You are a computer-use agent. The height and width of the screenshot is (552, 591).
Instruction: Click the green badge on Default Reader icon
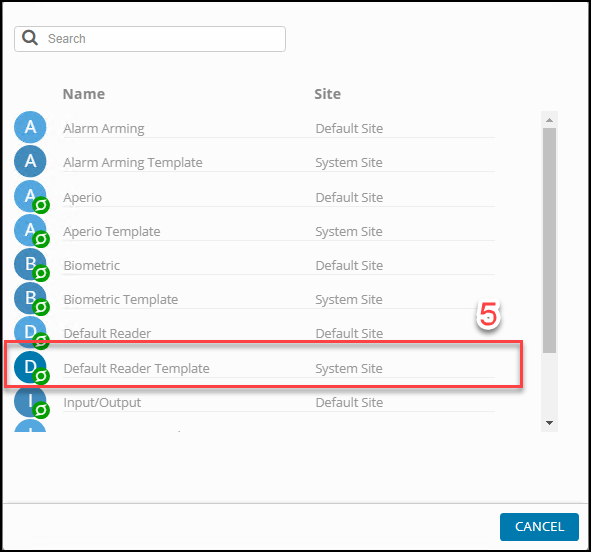(41, 341)
